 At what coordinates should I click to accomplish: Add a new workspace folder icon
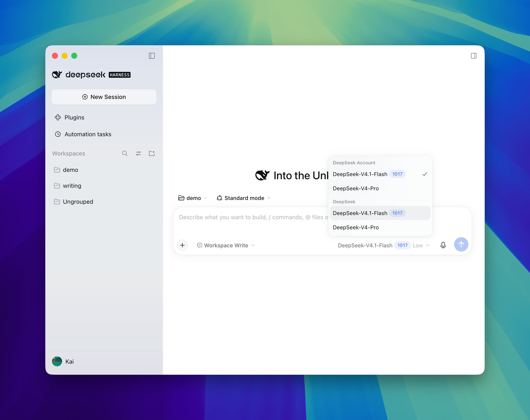tap(152, 153)
